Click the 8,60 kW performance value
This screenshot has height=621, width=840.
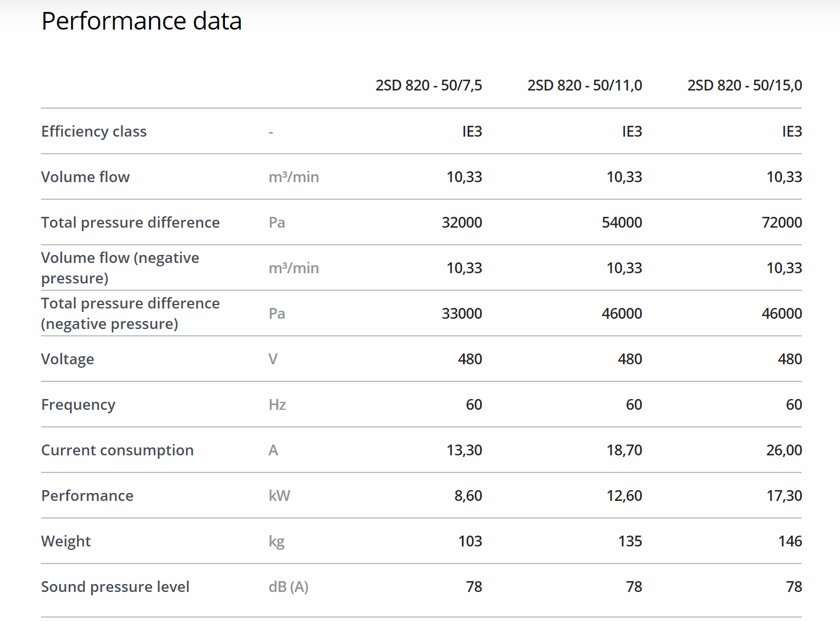coord(468,496)
